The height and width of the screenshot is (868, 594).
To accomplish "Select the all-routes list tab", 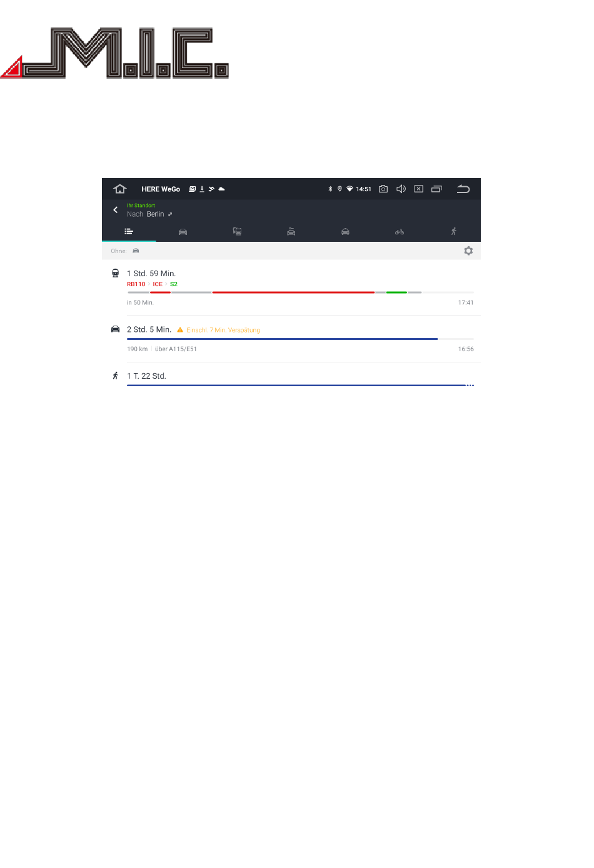I will (x=129, y=231).
